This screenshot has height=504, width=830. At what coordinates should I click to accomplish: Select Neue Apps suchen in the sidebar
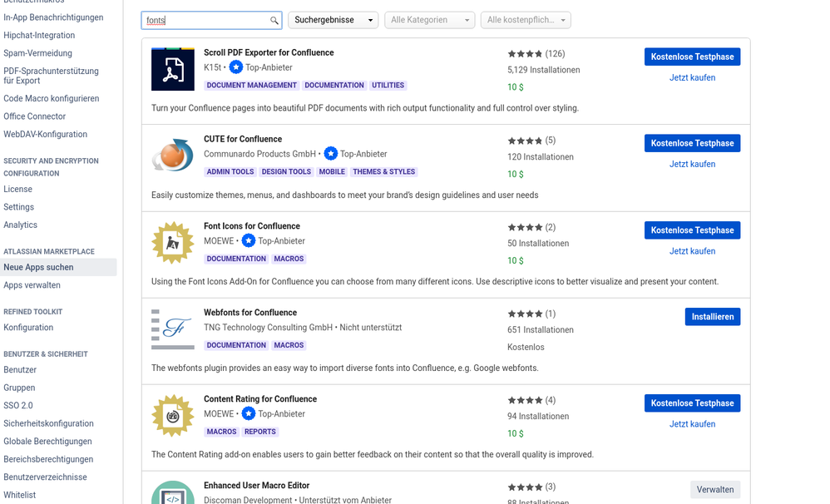(37, 267)
